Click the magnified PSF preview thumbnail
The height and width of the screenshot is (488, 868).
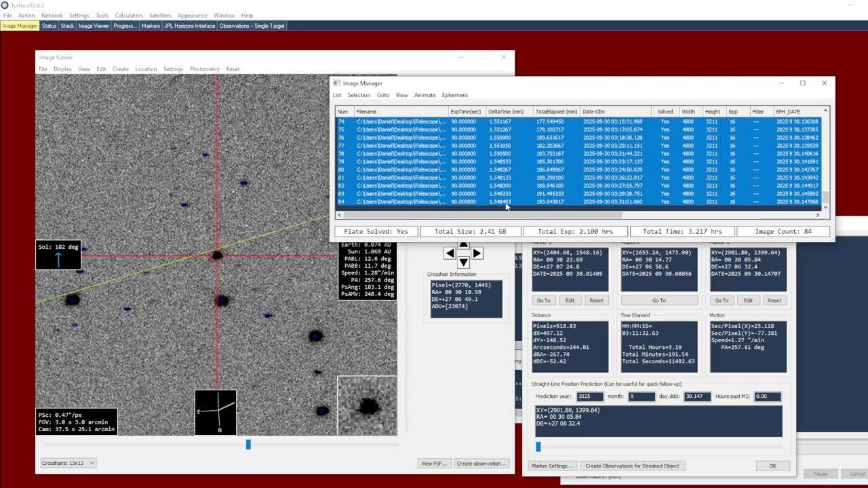click(367, 405)
